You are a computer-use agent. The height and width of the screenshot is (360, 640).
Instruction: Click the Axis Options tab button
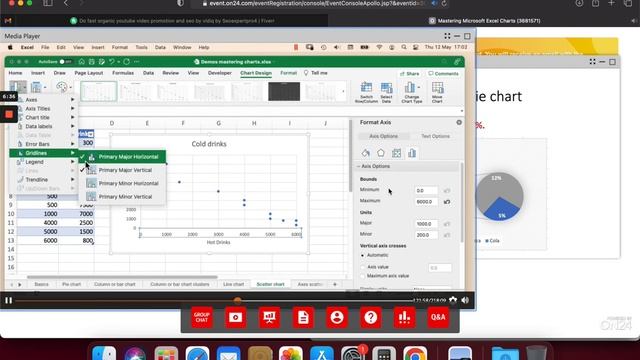click(x=383, y=136)
